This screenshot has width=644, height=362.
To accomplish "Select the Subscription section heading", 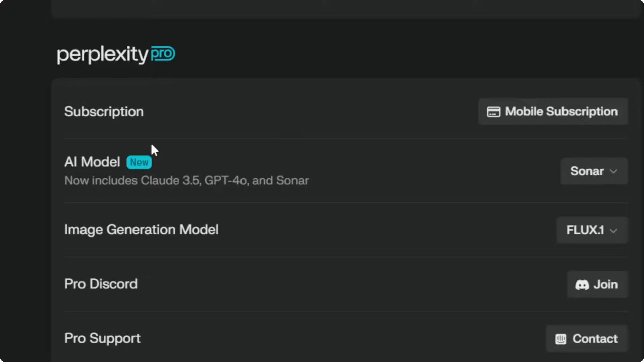I will (104, 111).
